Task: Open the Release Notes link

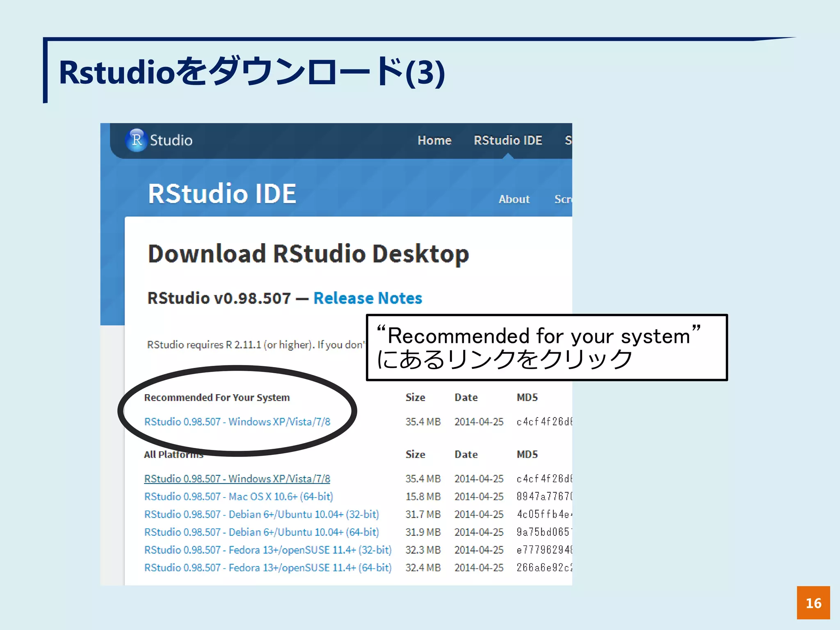Action: [x=367, y=298]
